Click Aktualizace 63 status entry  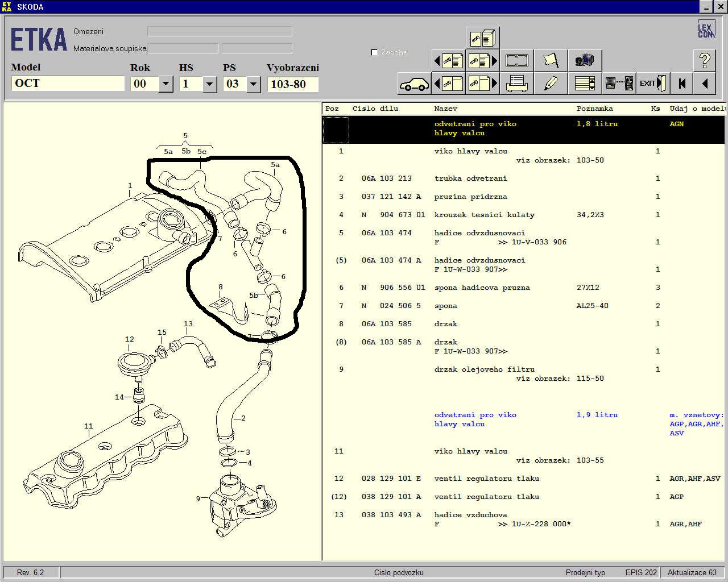pos(692,572)
